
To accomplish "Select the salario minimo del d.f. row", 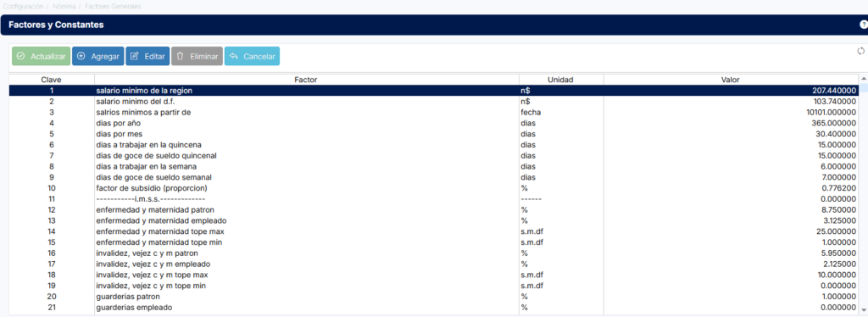I will click(433, 101).
